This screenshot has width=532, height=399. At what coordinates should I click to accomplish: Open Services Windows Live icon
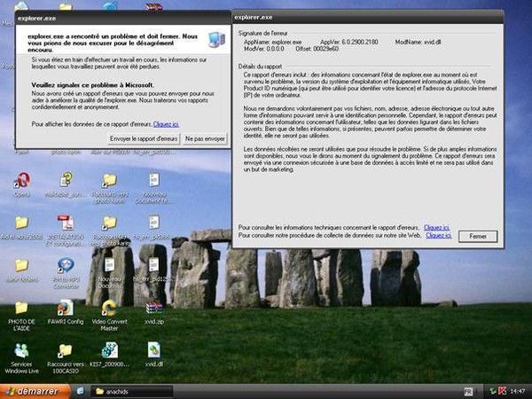pos(21,351)
